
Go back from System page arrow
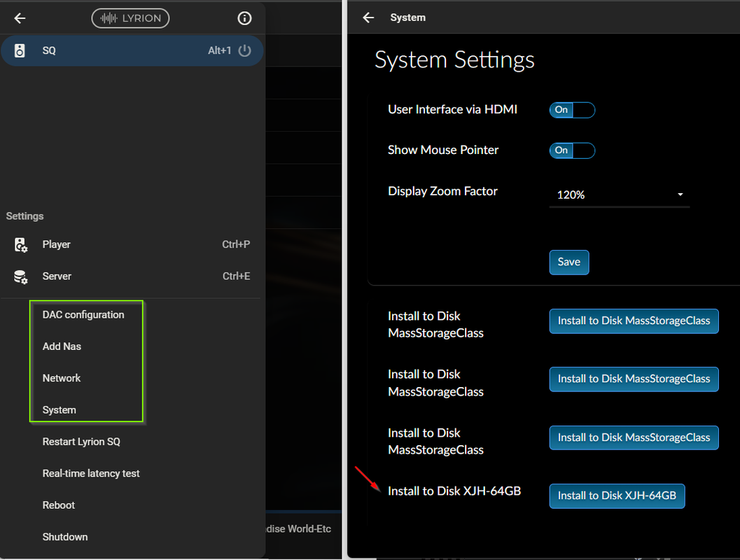coord(368,17)
